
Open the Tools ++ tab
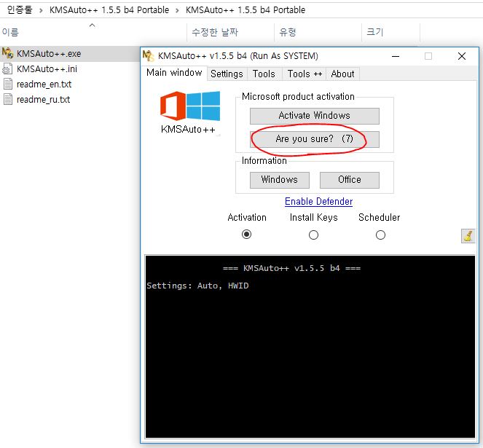pos(305,74)
